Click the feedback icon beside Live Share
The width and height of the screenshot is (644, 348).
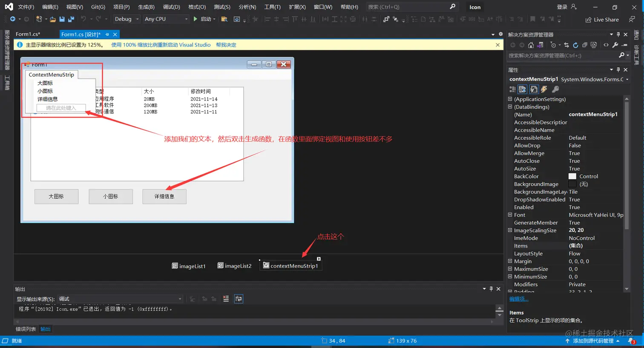coord(632,19)
